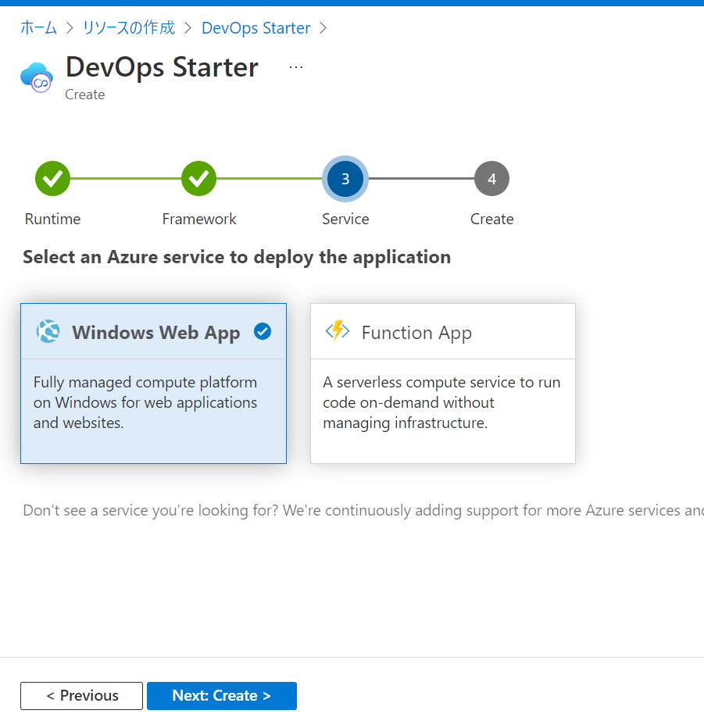Open the ellipsis menu beside DevOps Starter title
This screenshot has height=728, width=704.
[x=296, y=67]
